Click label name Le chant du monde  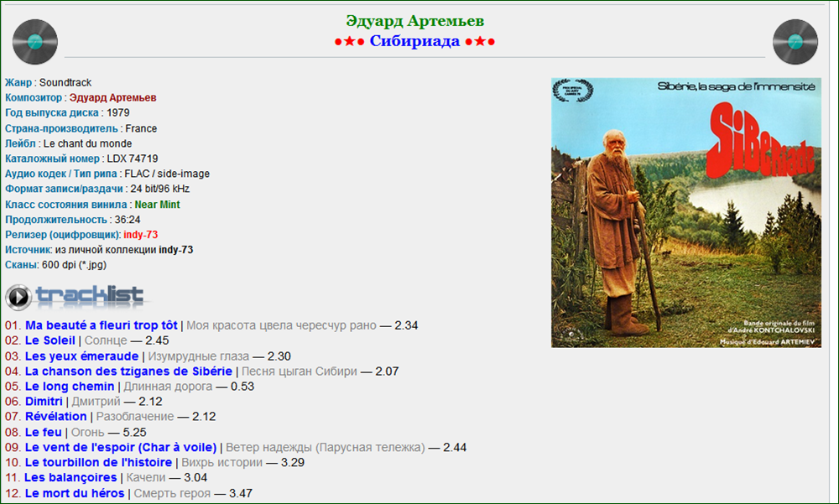pos(87,144)
